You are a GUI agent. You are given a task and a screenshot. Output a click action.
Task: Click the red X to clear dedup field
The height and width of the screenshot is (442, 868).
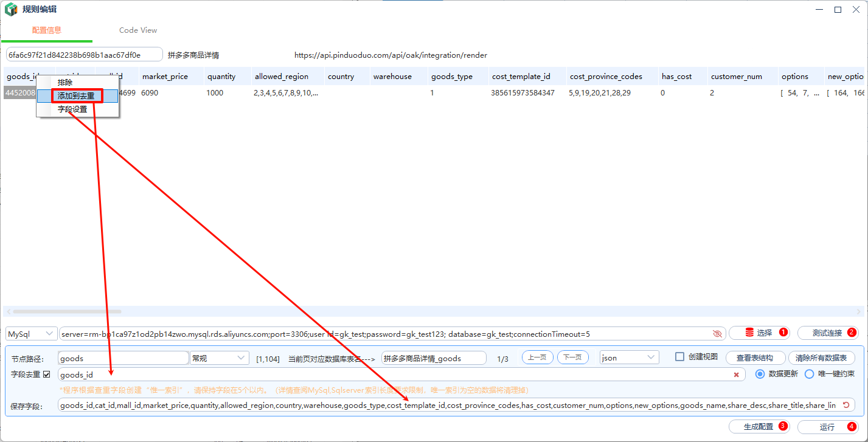[736, 375]
